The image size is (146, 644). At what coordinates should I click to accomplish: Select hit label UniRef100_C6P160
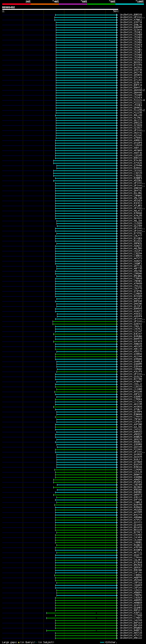[131, 588]
